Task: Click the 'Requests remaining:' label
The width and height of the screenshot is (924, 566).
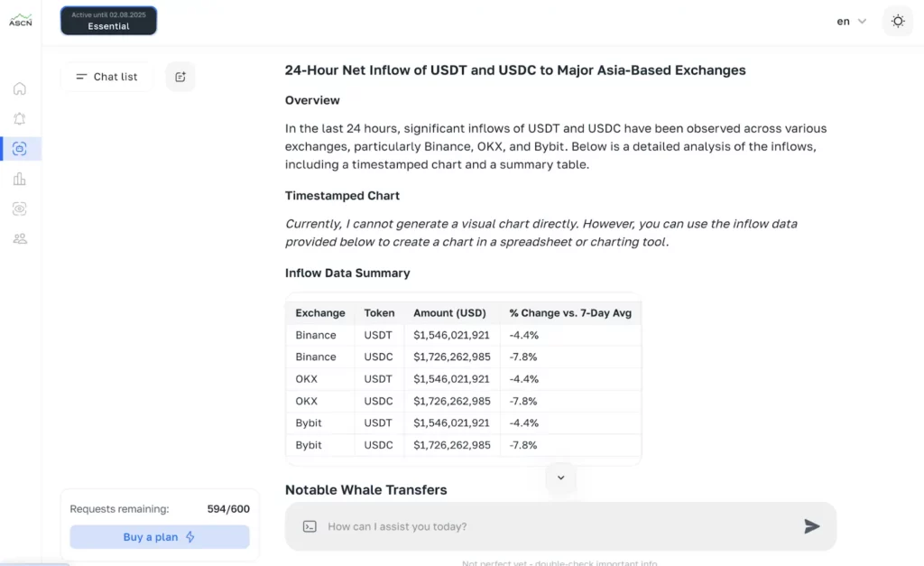Action: (x=120, y=509)
